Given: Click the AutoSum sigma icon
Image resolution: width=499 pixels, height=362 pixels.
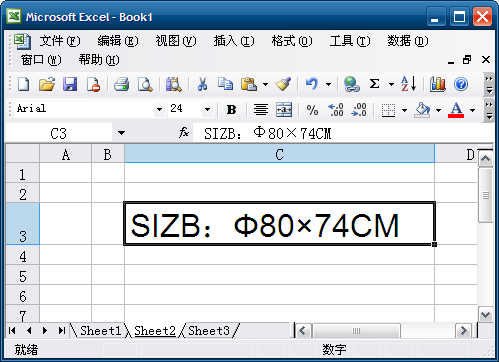Looking at the screenshot, I should click(x=374, y=84).
